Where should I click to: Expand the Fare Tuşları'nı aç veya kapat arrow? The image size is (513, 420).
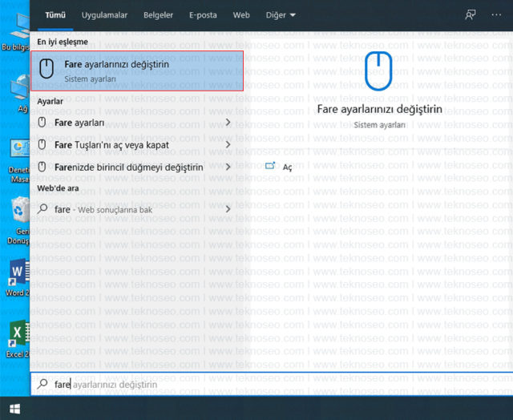(x=228, y=144)
